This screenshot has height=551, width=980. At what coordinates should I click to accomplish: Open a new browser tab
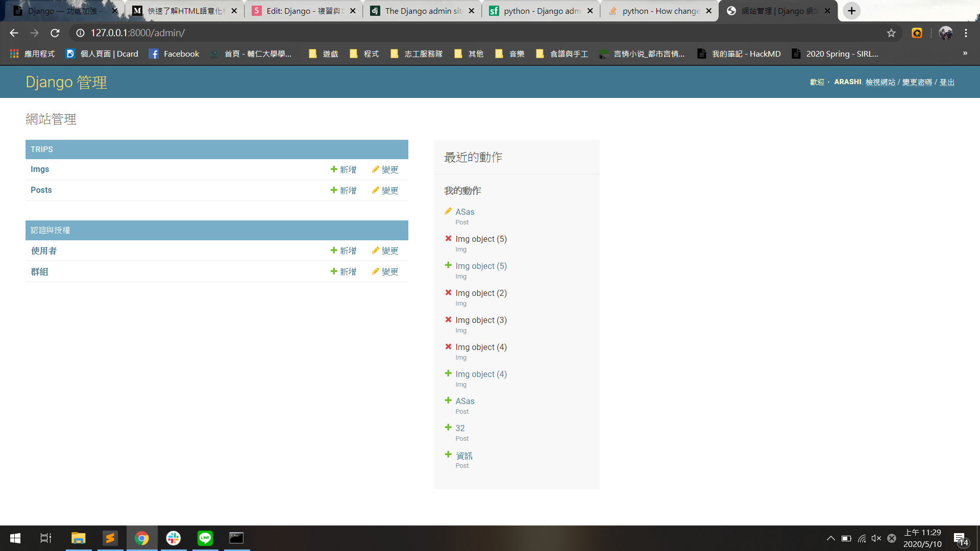pyautogui.click(x=851, y=11)
